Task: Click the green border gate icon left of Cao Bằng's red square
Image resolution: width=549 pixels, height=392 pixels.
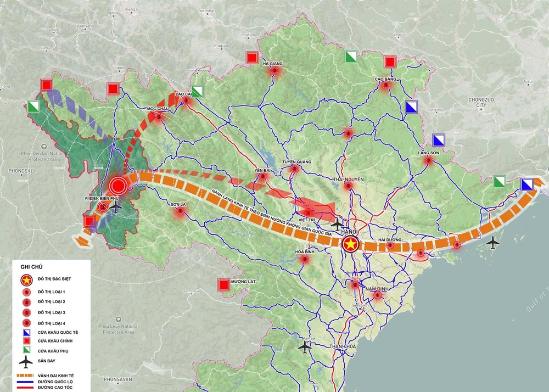Action: [351, 57]
